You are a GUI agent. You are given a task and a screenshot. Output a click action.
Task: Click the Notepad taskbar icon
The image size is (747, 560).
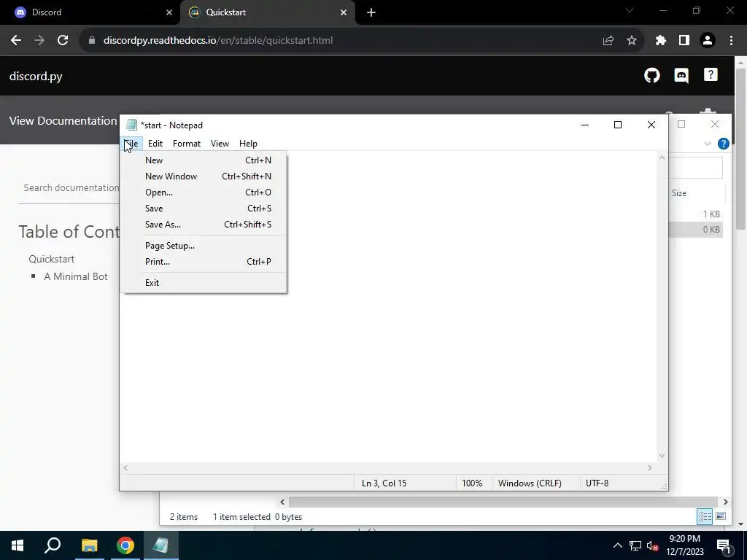coord(160,545)
